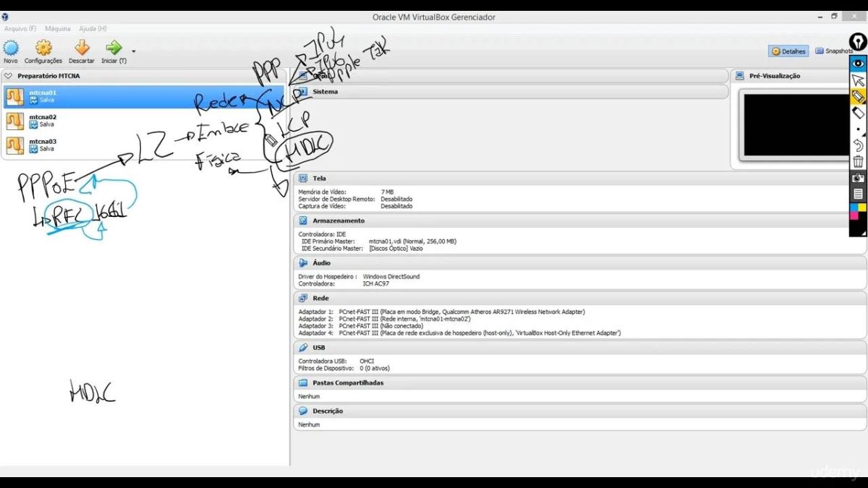Open the Epic Pen logo menu
Image resolution: width=868 pixels, height=488 pixels.
pos(858,42)
